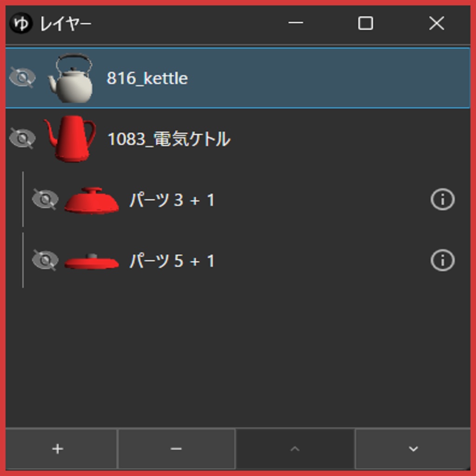Select the パーツ 3 + 1 item label
476x476 pixels.
coord(172,200)
